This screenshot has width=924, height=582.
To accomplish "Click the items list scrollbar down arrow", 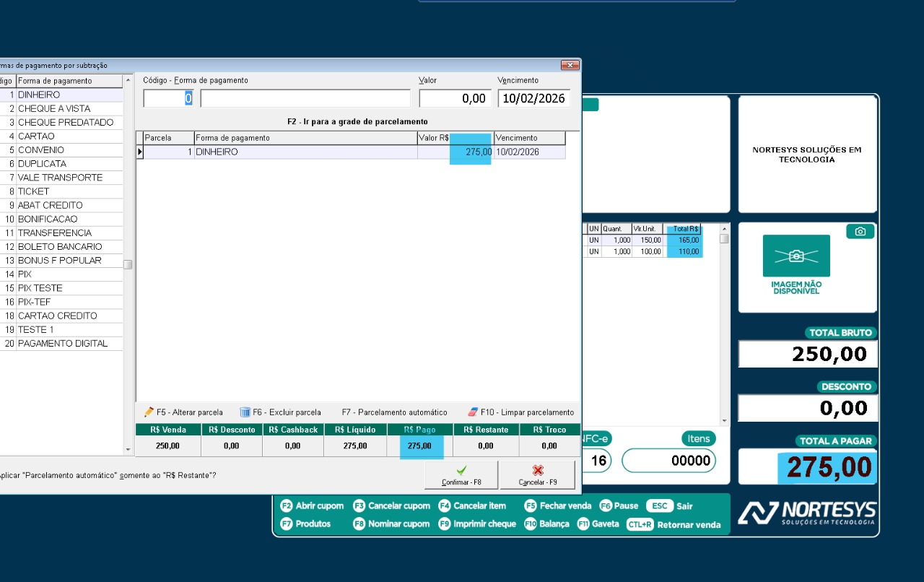I will [x=724, y=421].
